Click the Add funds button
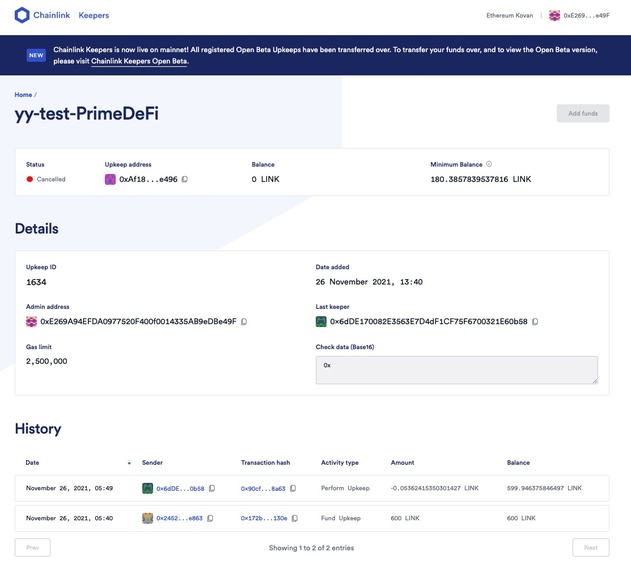This screenshot has height=573, width=631. 583,113
